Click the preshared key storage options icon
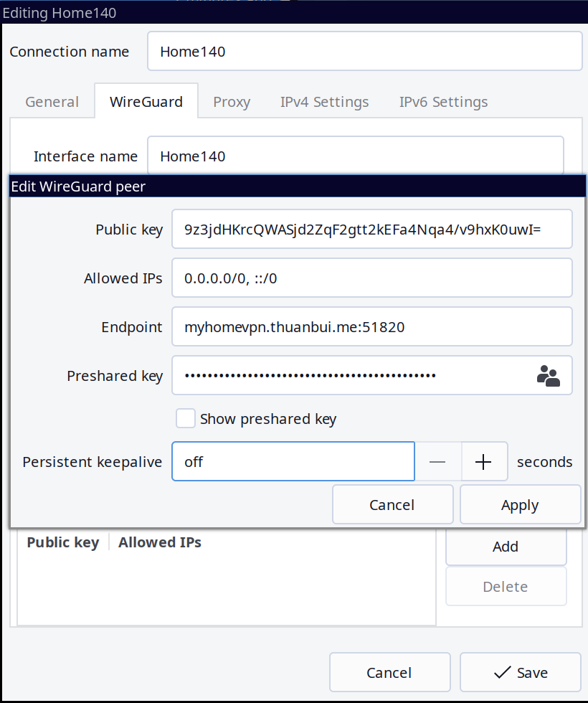 coord(548,376)
